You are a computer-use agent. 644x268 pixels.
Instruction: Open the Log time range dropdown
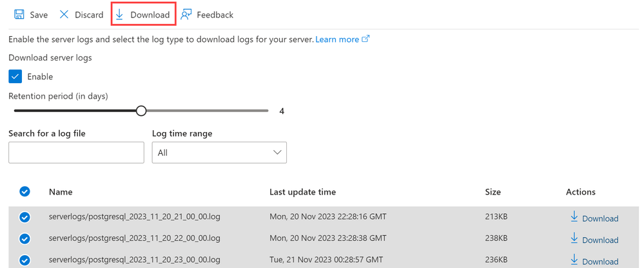(x=219, y=153)
